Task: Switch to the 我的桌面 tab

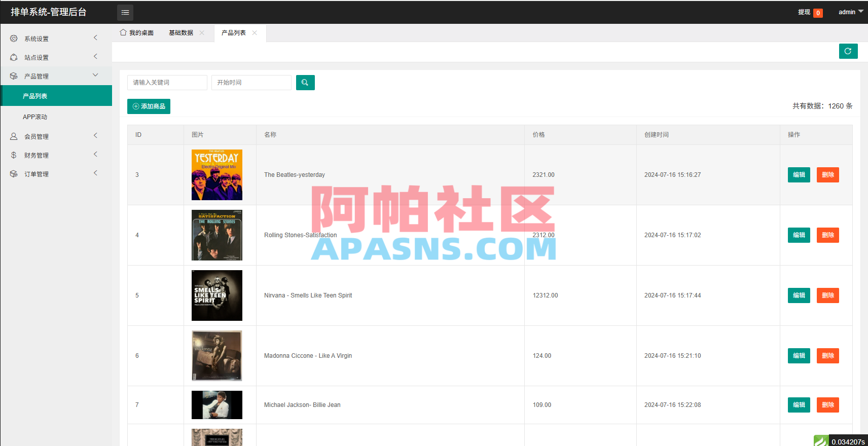Action: [x=137, y=33]
